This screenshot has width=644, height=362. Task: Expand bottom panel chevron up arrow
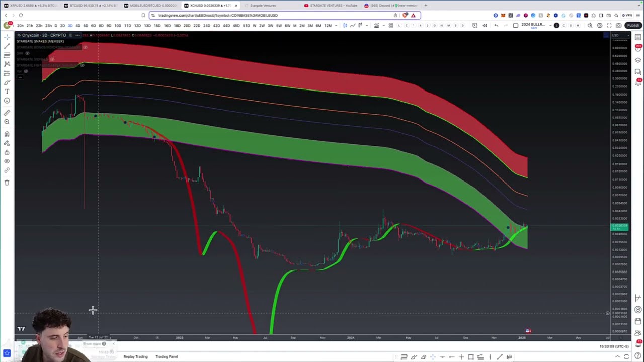coord(617,357)
